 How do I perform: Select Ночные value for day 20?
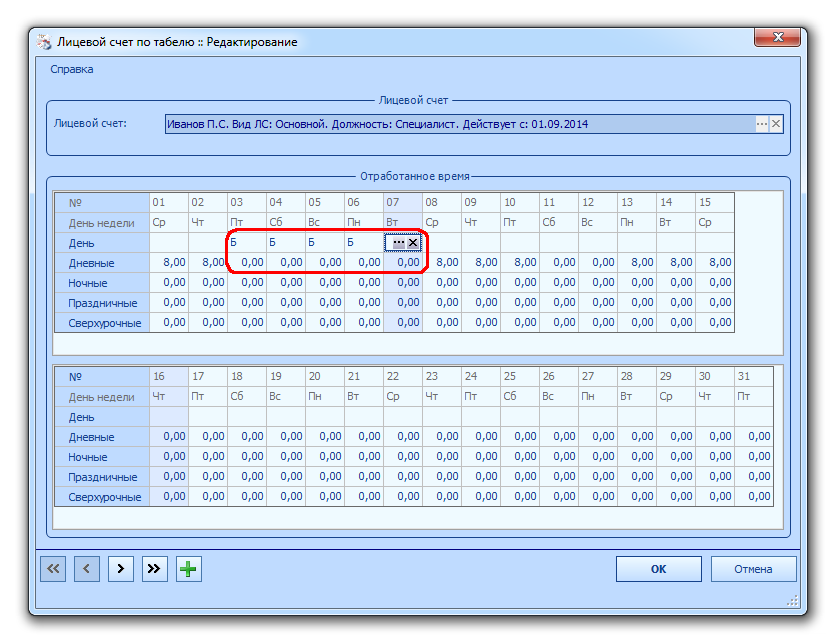click(325, 457)
